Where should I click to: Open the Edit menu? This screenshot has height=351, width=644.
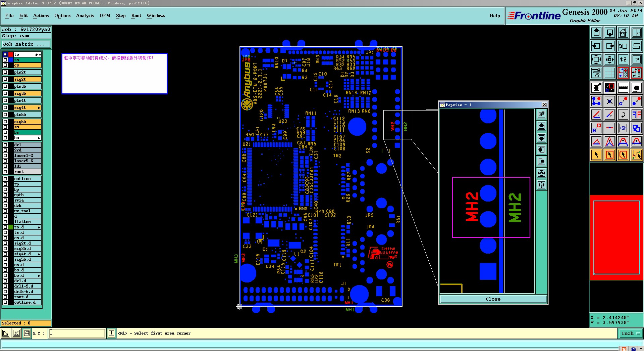coord(23,15)
